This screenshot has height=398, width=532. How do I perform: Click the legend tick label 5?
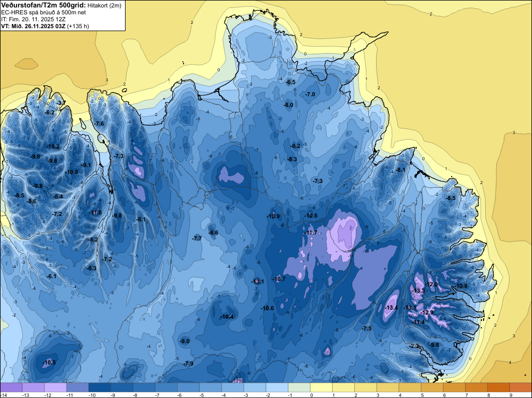coord(422,395)
